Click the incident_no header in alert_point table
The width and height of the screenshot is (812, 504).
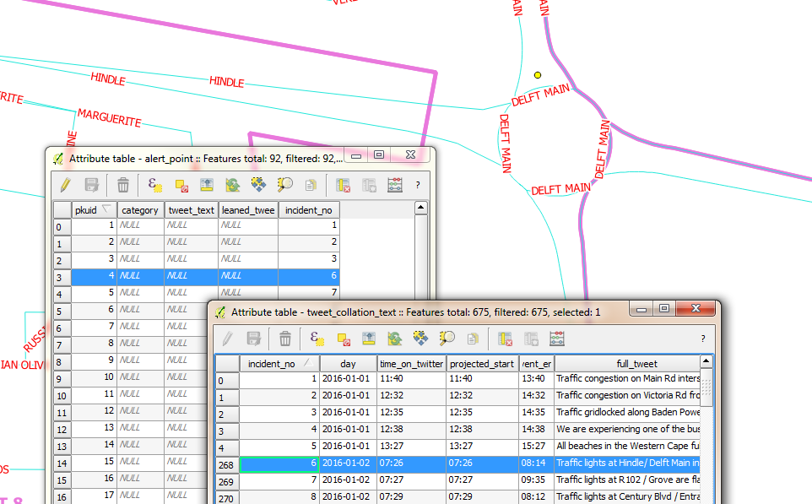point(309,209)
